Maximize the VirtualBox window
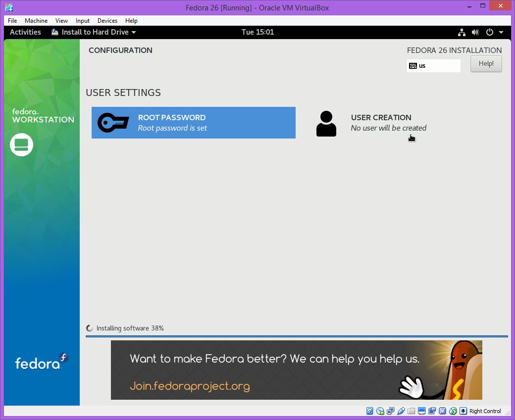This screenshot has width=515, height=420. point(483,6)
